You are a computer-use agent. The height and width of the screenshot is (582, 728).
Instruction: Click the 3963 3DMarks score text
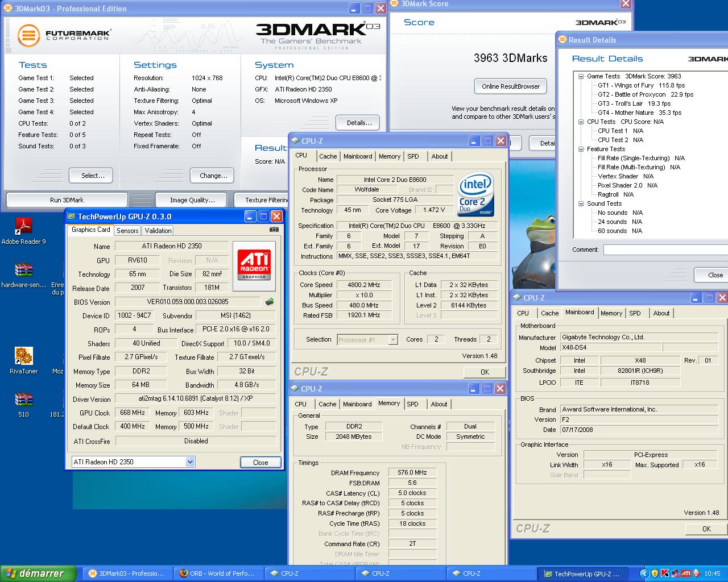tap(510, 58)
